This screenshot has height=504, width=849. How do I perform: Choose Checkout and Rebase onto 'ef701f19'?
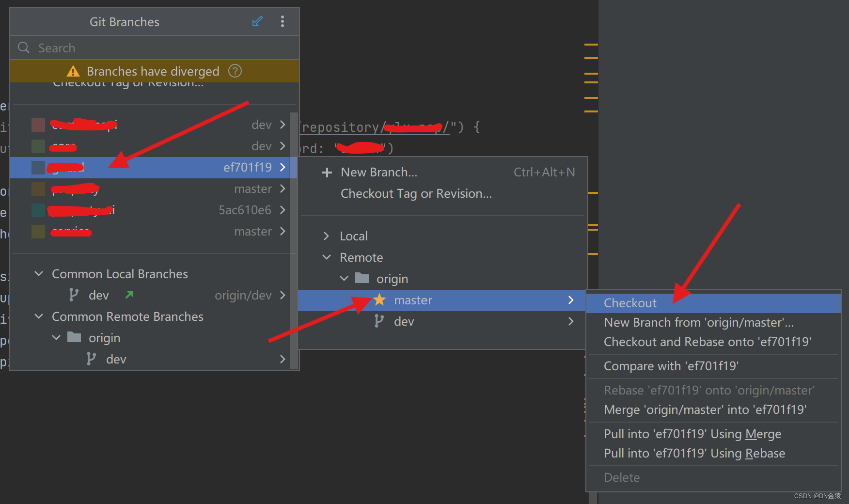point(713,342)
